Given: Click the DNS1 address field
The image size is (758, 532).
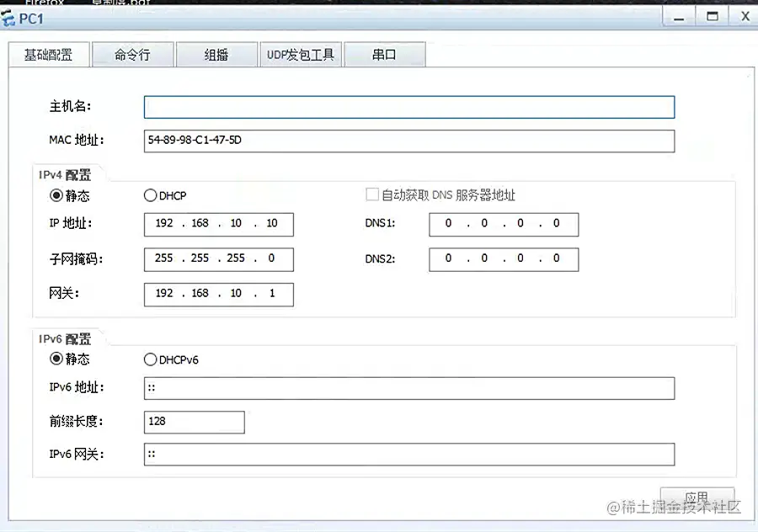Looking at the screenshot, I should 504,224.
